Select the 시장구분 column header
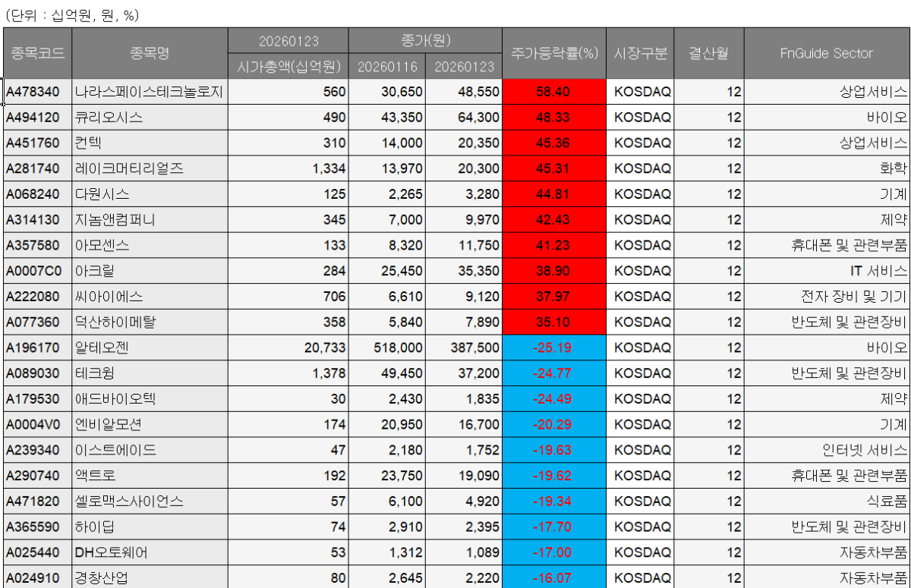The height and width of the screenshot is (588, 911). (x=641, y=53)
